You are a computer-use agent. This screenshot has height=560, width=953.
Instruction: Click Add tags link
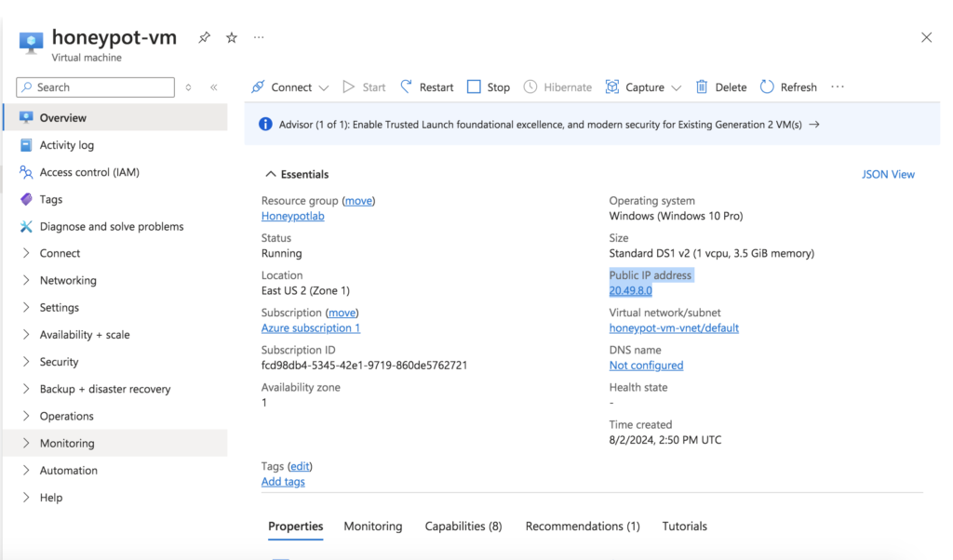pyautogui.click(x=283, y=482)
